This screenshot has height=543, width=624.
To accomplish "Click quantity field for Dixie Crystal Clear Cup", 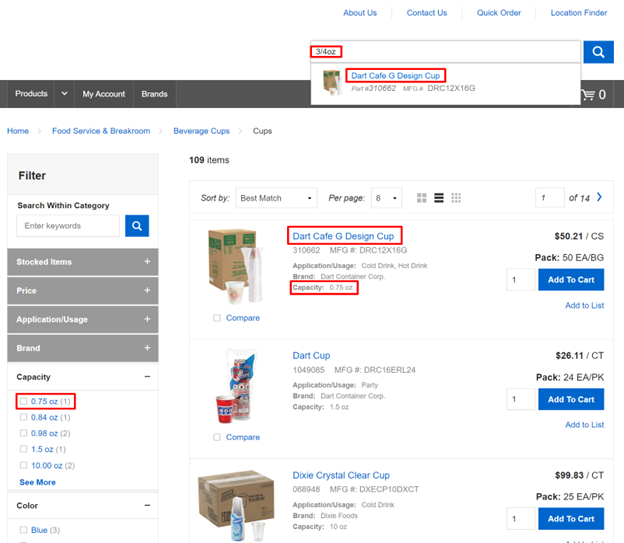I will [521, 518].
